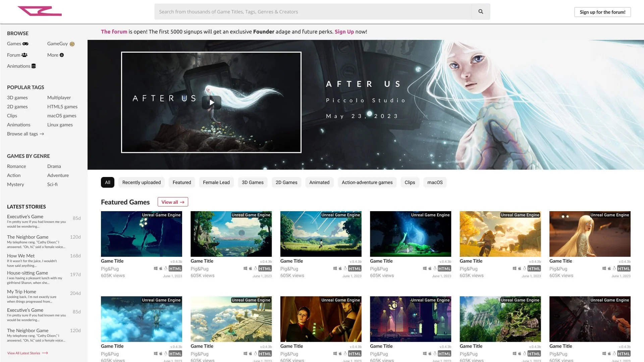644x362 pixels.
Task: Select the All filter chip
Action: (x=107, y=182)
